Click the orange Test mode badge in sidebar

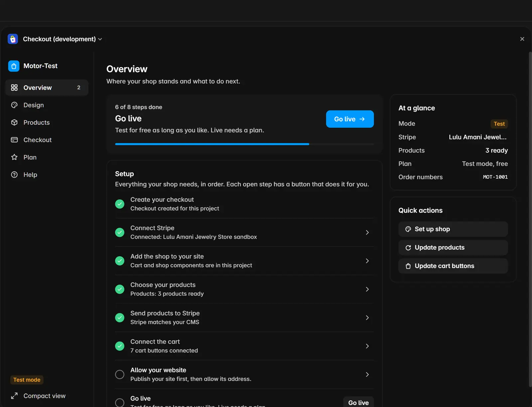pyautogui.click(x=27, y=380)
